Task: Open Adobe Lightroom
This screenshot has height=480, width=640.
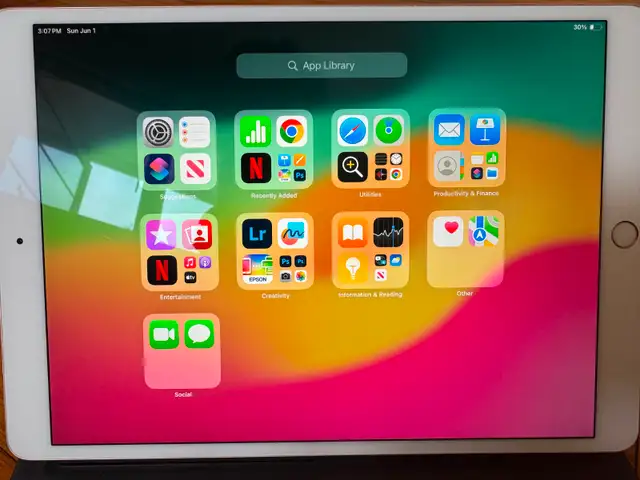Action: tap(257, 234)
